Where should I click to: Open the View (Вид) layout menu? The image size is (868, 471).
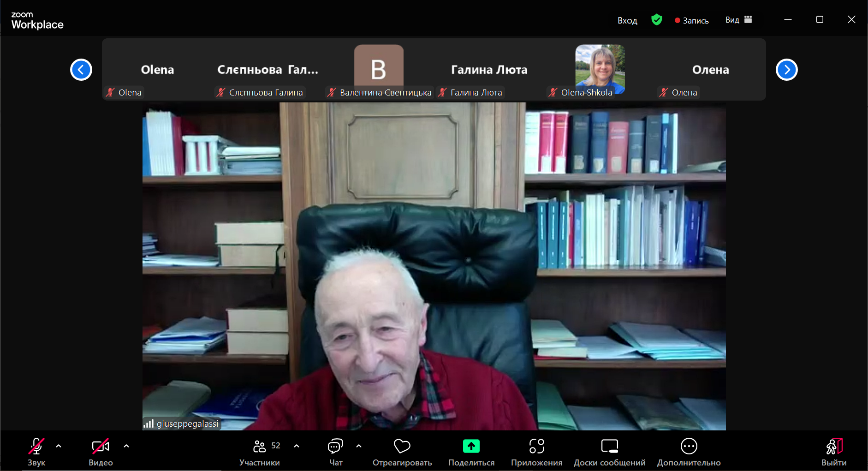(738, 20)
